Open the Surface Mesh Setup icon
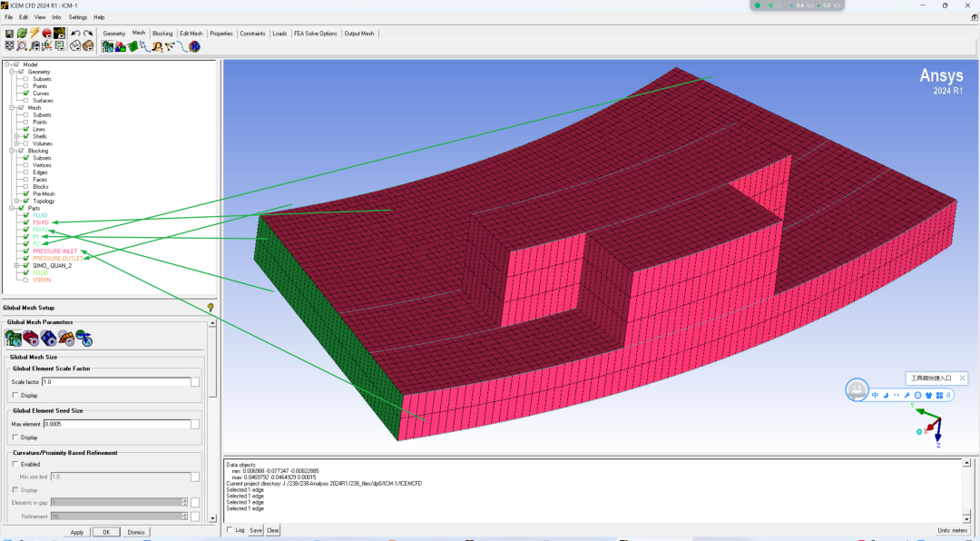 click(x=132, y=46)
